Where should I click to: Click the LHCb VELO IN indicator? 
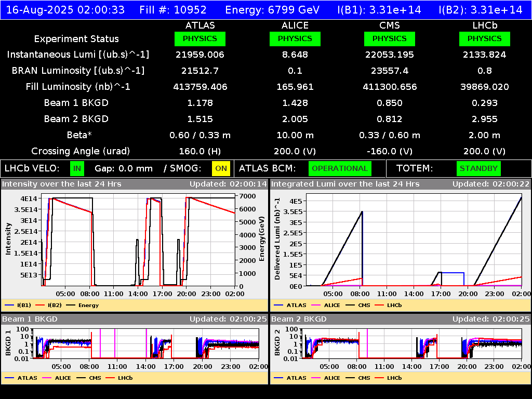coord(77,169)
